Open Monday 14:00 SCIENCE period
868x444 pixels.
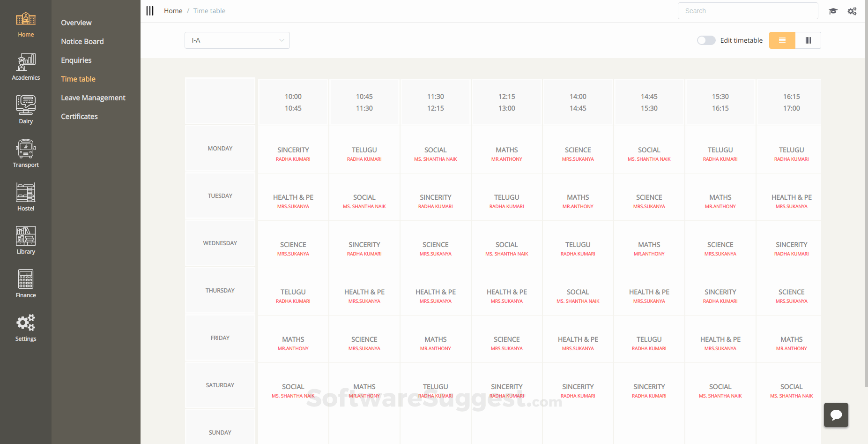click(x=578, y=150)
